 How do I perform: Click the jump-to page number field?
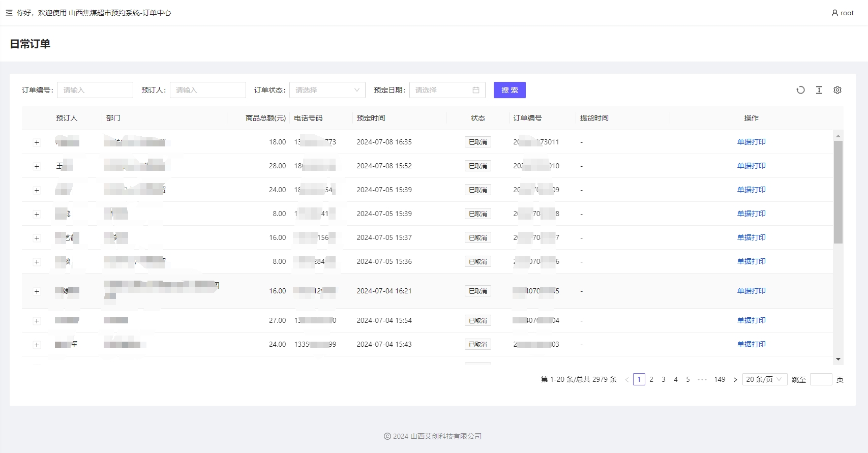[x=821, y=379]
